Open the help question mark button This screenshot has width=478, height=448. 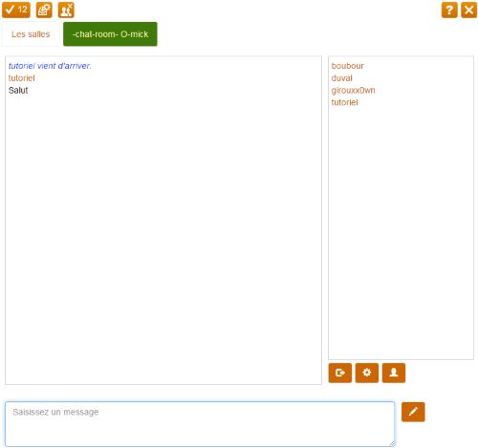pos(449,10)
